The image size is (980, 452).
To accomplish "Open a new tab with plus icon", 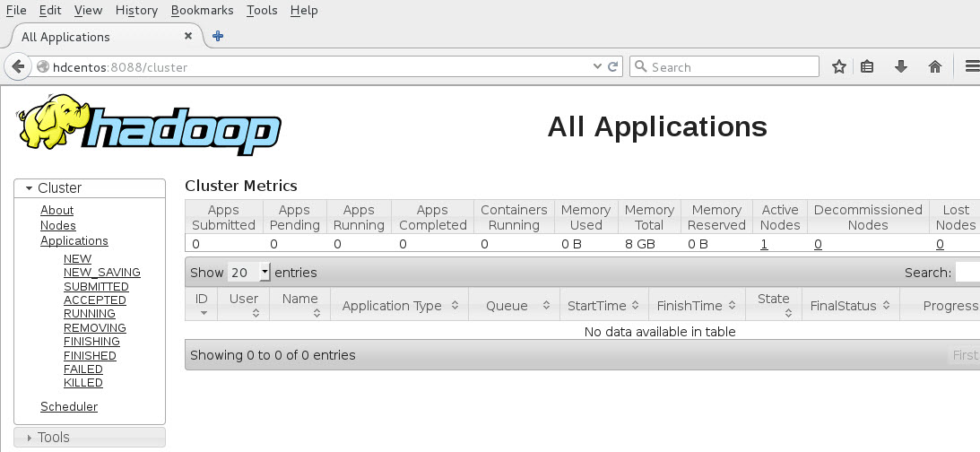I will coord(218,36).
